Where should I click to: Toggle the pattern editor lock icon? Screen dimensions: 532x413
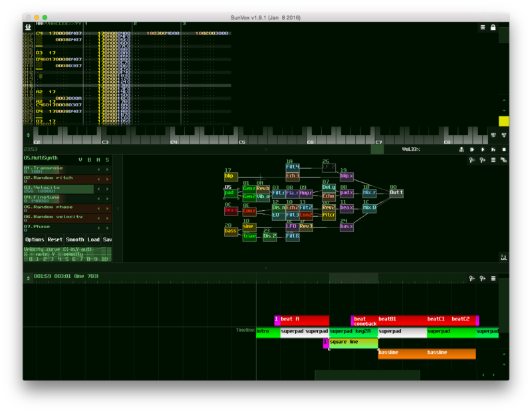coord(493,27)
